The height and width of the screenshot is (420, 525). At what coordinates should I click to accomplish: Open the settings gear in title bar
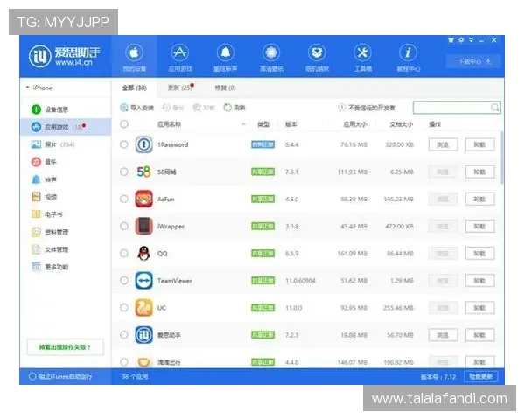tap(461, 40)
